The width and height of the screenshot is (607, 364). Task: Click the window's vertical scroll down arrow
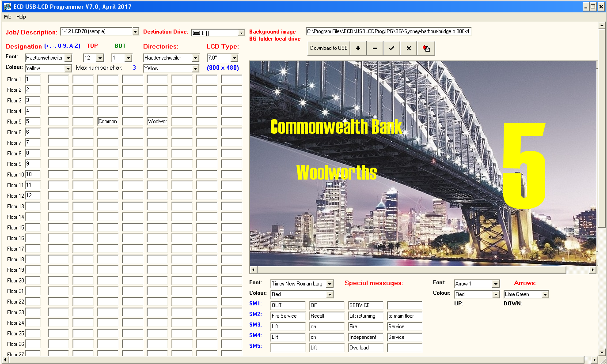(602, 352)
